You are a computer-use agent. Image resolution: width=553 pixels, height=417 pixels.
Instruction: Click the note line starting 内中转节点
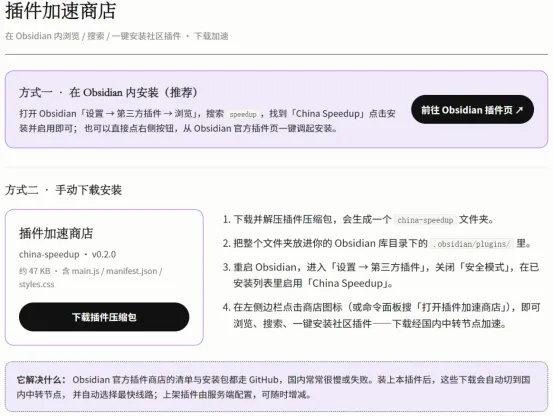[x=164, y=394]
